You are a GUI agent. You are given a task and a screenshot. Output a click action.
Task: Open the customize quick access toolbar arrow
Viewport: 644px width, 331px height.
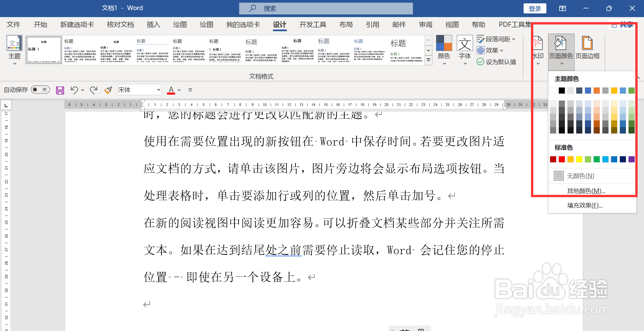pyautogui.click(x=190, y=90)
